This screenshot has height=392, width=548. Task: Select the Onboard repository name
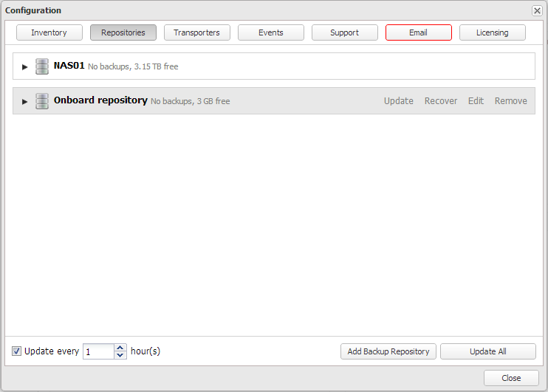coord(100,100)
